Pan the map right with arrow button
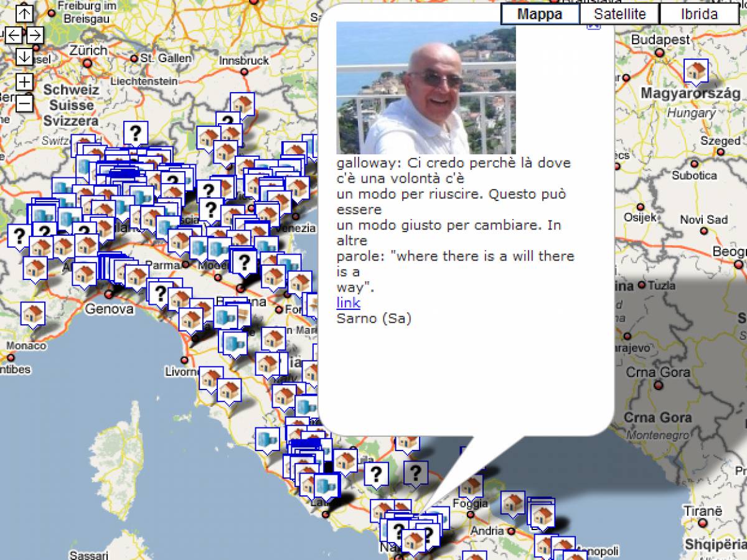The height and width of the screenshot is (560, 747). [35, 35]
